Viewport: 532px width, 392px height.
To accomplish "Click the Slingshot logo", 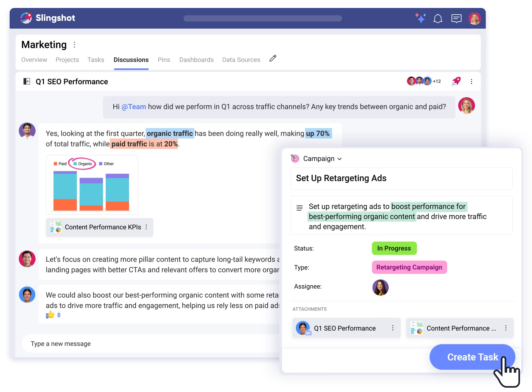I will click(27, 18).
